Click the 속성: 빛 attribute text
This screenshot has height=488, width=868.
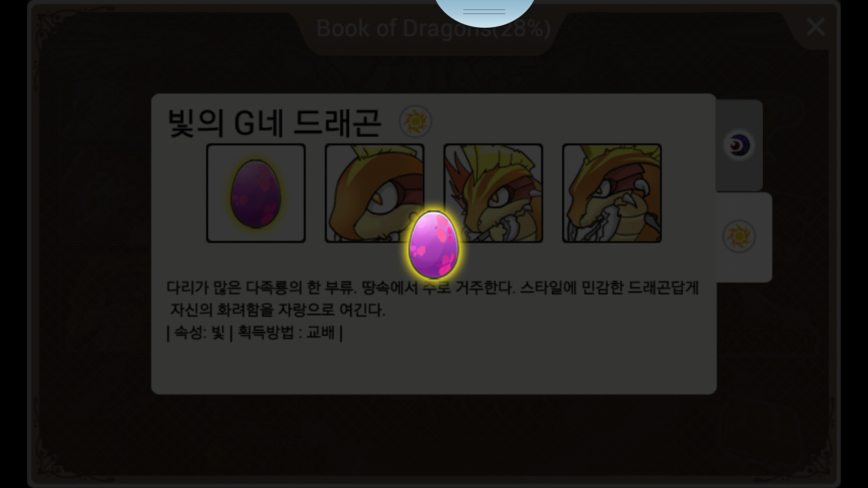pos(197,333)
